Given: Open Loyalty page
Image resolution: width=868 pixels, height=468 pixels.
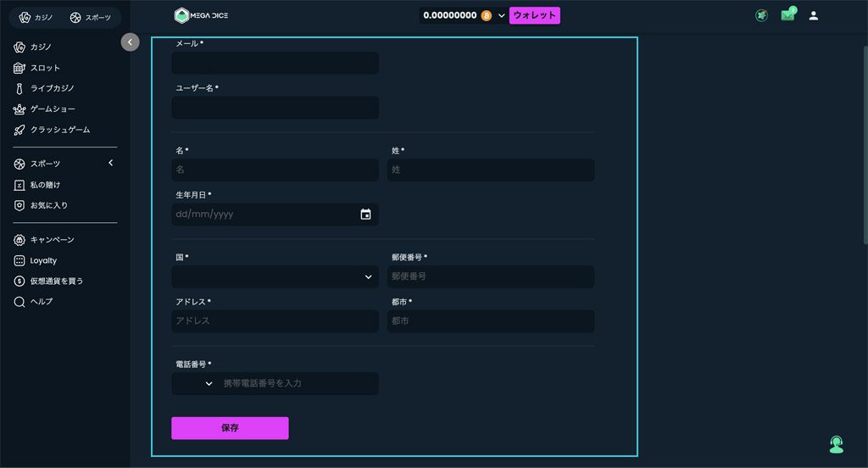Looking at the screenshot, I should (x=35, y=260).
